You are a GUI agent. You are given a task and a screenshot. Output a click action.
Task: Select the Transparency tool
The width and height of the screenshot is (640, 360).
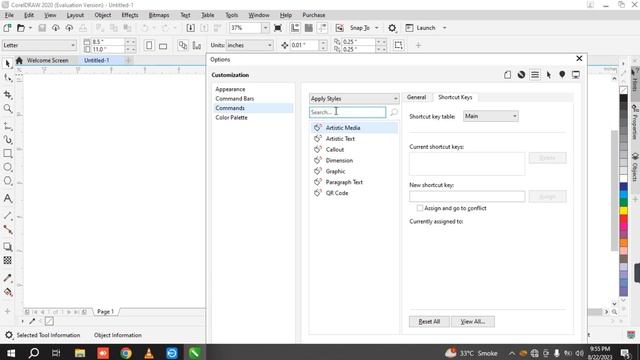7,260
